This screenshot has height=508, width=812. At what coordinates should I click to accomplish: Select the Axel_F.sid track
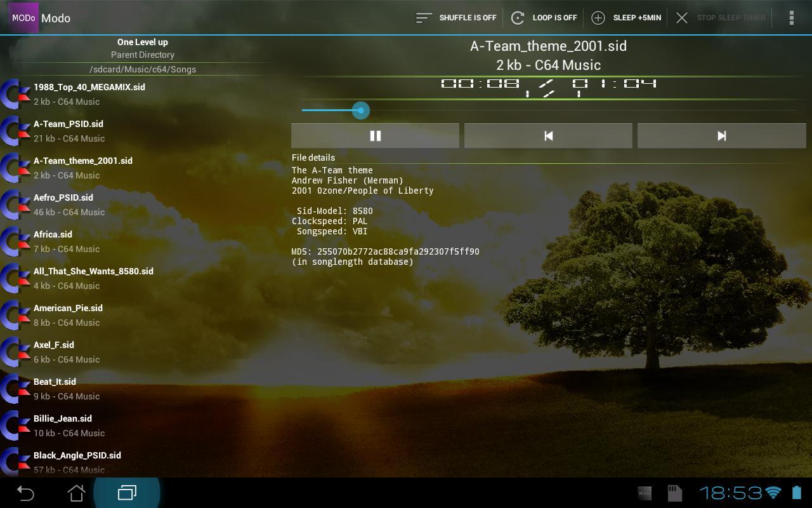point(143,352)
